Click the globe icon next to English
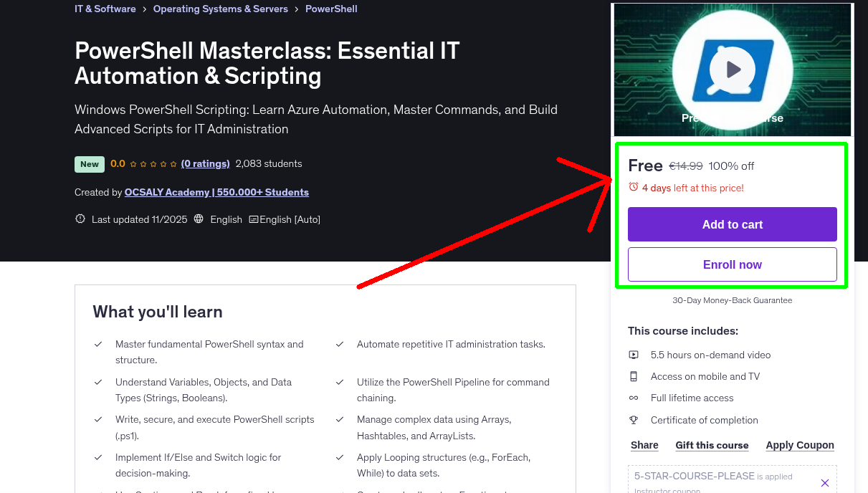868x493 pixels. (199, 219)
